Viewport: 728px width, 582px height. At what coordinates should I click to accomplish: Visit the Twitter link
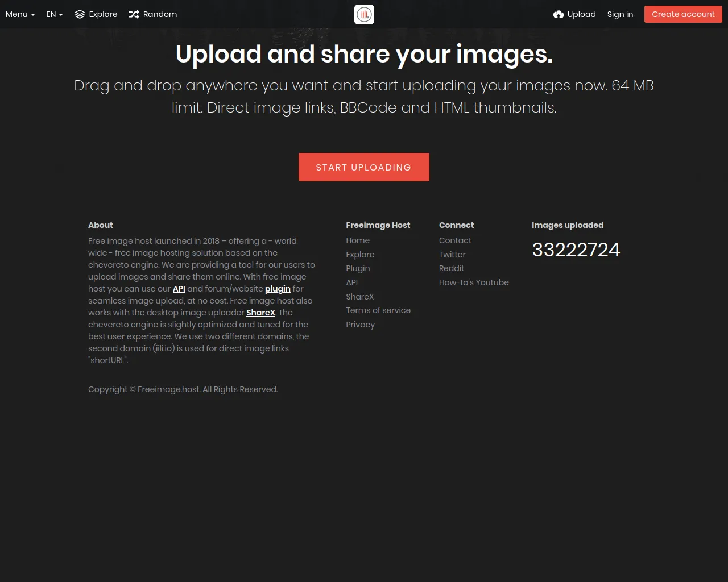coord(452,255)
